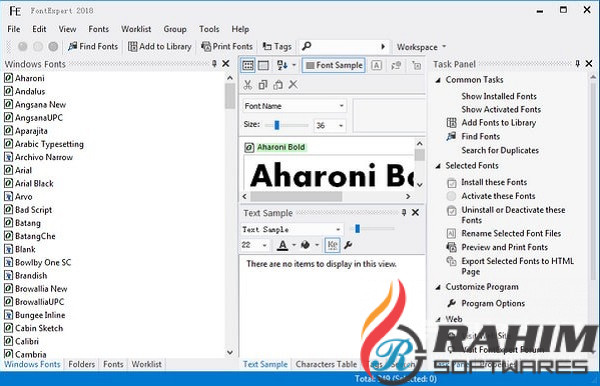Collapse the Selected Fonts section
Image resolution: width=600 pixels, height=386 pixels.
tap(439, 166)
